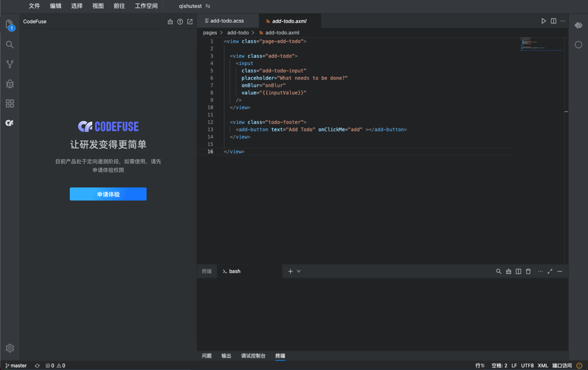Open the search view in activity bar

(x=10, y=45)
